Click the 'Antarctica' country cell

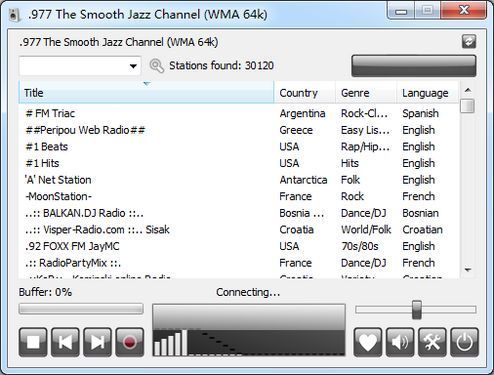tap(303, 180)
